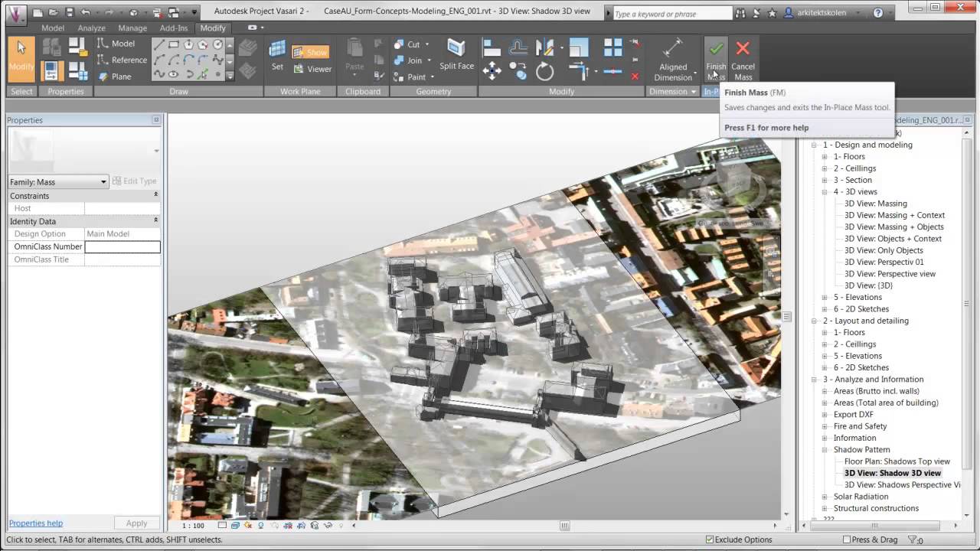Select the Split Face tool
This screenshot has width=980, height=551.
click(456, 55)
